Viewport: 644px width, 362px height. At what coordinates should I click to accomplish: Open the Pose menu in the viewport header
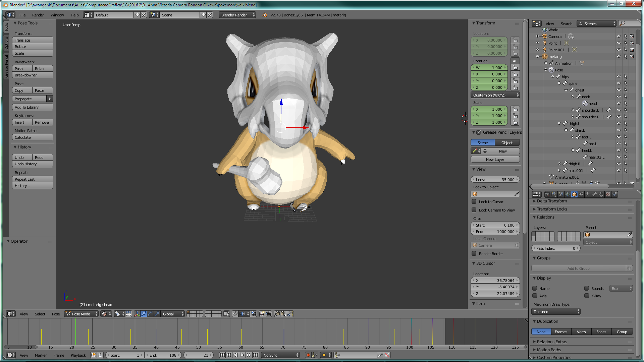[x=56, y=314]
